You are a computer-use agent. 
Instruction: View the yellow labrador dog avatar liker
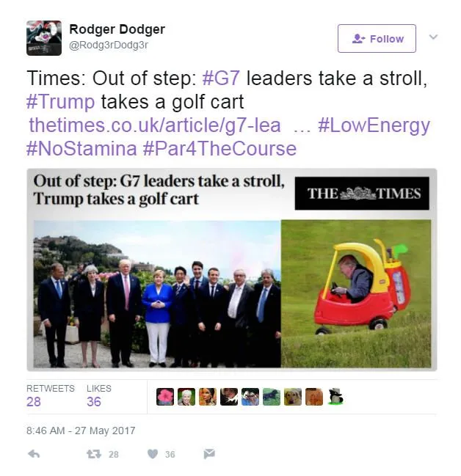click(x=293, y=397)
